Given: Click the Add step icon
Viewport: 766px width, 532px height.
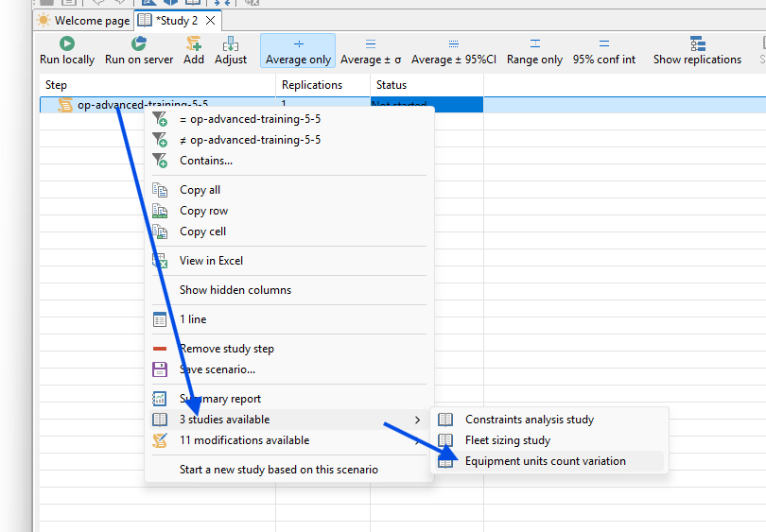Looking at the screenshot, I should [x=194, y=43].
